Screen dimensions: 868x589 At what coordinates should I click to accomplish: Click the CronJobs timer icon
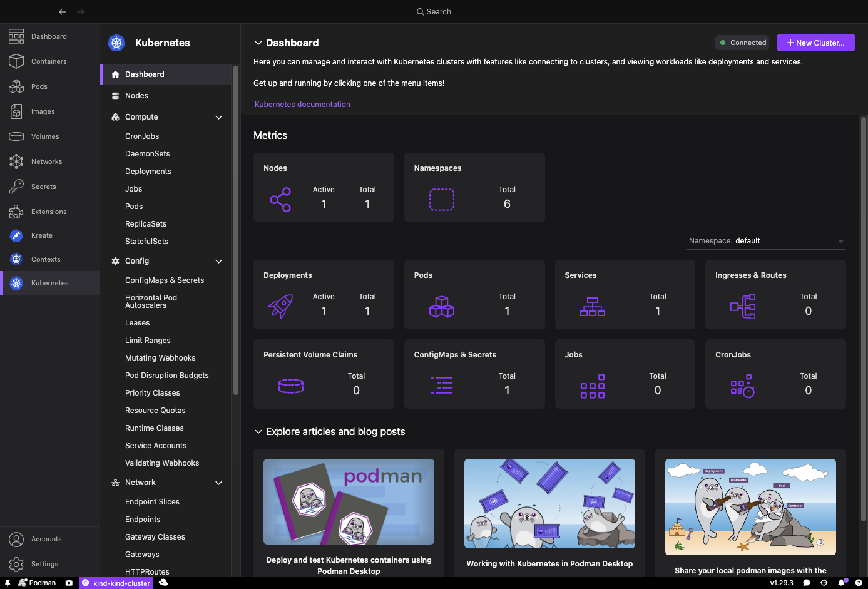pyautogui.click(x=743, y=386)
